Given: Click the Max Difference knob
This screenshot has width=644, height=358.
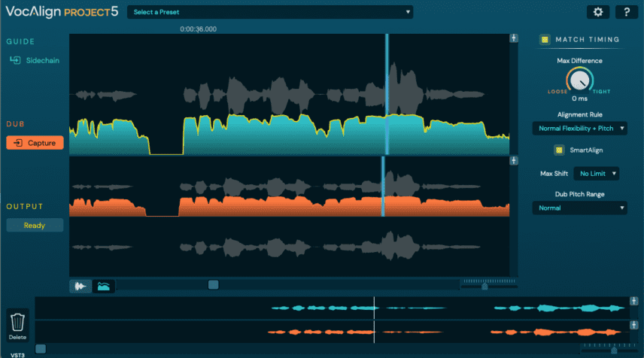Looking at the screenshot, I should tap(579, 80).
